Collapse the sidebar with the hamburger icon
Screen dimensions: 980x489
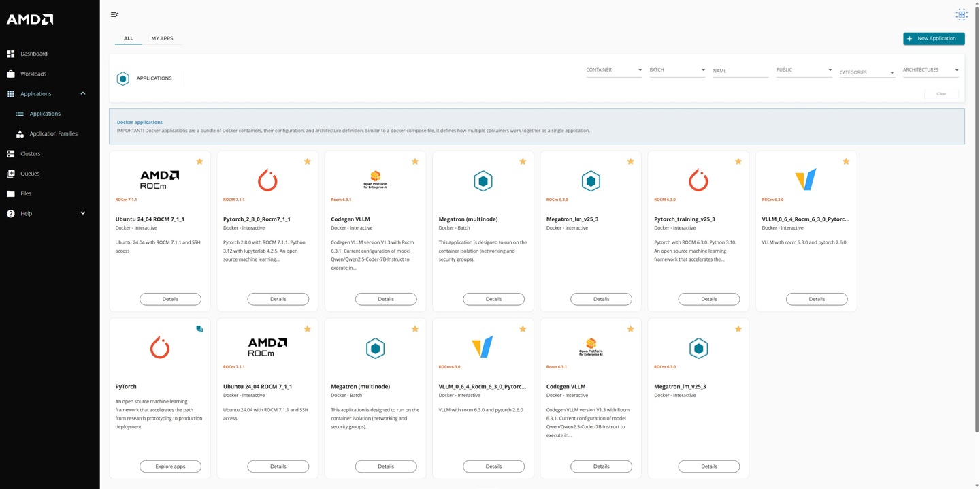click(114, 14)
